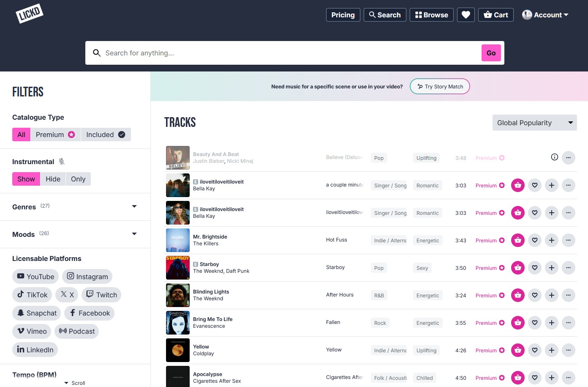Click the Scroll indicator in filters
The image size is (588, 387).
click(75, 383)
